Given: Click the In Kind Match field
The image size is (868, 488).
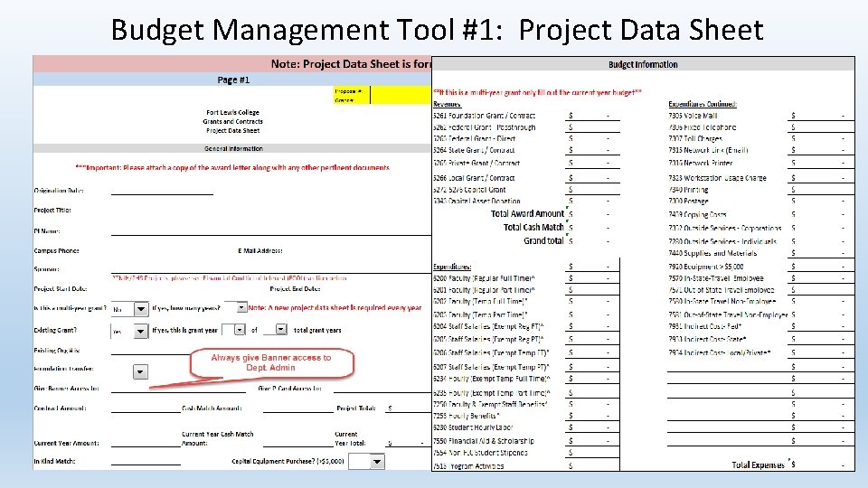Looking at the screenshot, I should coord(146,460).
